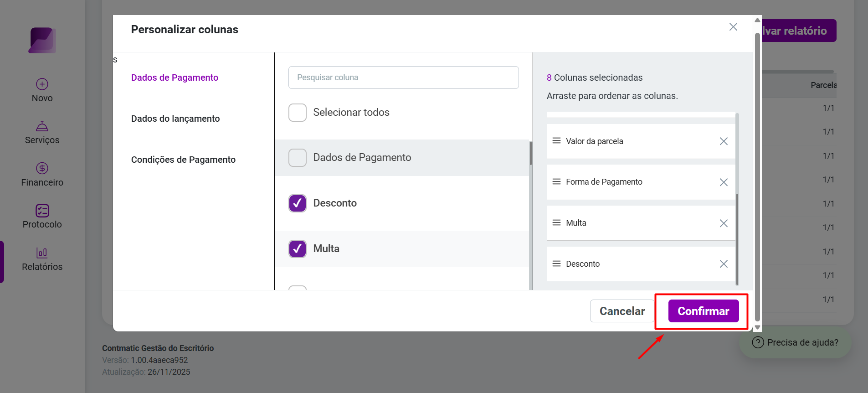
Task: Open Precisa de ajuda? help button
Action: click(x=795, y=342)
